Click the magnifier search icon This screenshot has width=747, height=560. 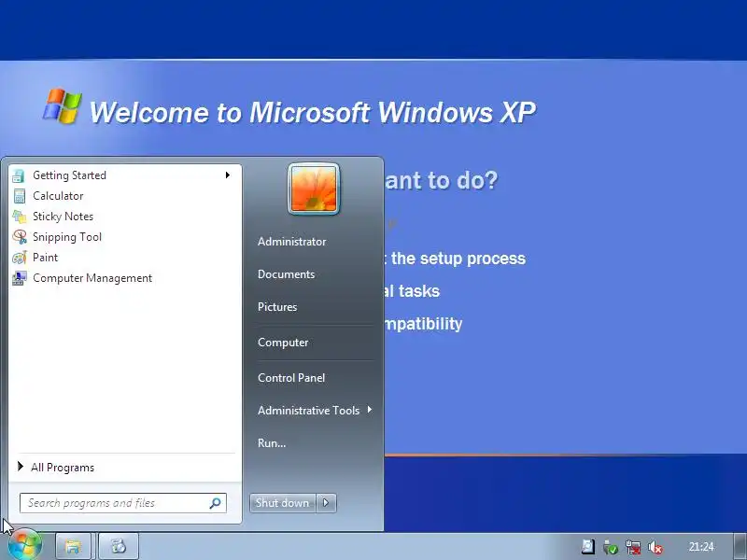click(x=215, y=503)
